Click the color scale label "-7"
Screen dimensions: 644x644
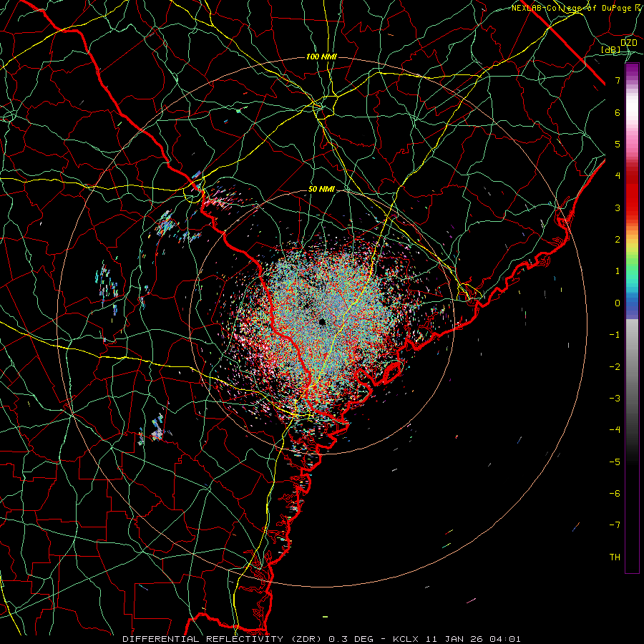pyautogui.click(x=615, y=525)
